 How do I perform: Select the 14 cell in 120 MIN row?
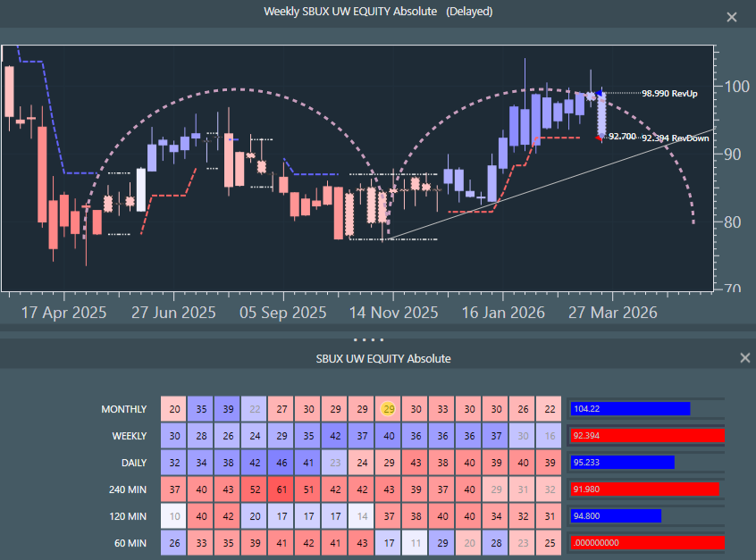[x=362, y=516]
